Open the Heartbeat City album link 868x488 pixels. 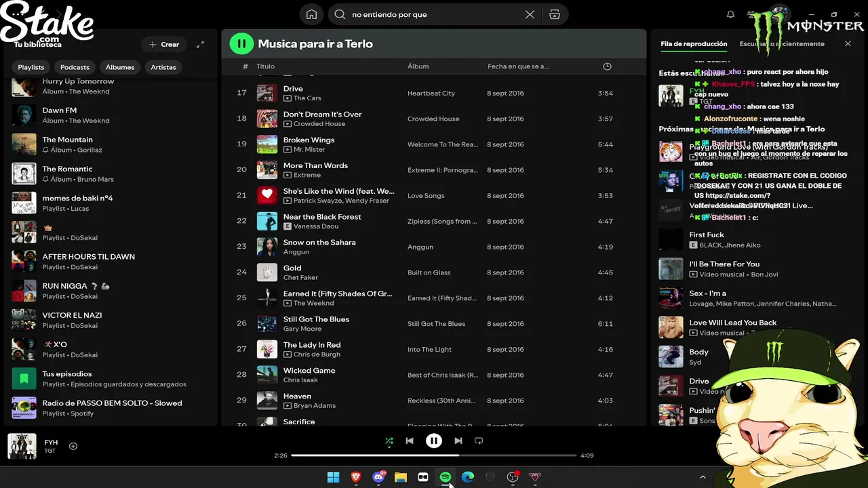pyautogui.click(x=431, y=93)
